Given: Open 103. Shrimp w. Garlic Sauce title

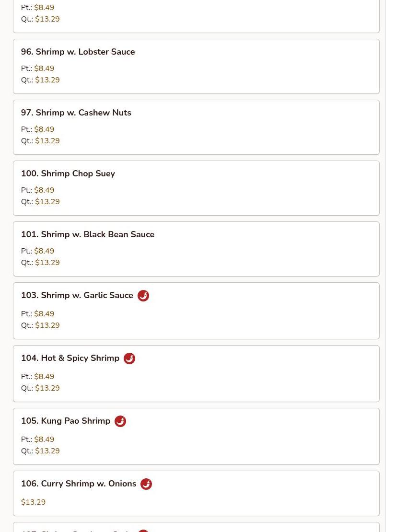Looking at the screenshot, I should point(77,295).
